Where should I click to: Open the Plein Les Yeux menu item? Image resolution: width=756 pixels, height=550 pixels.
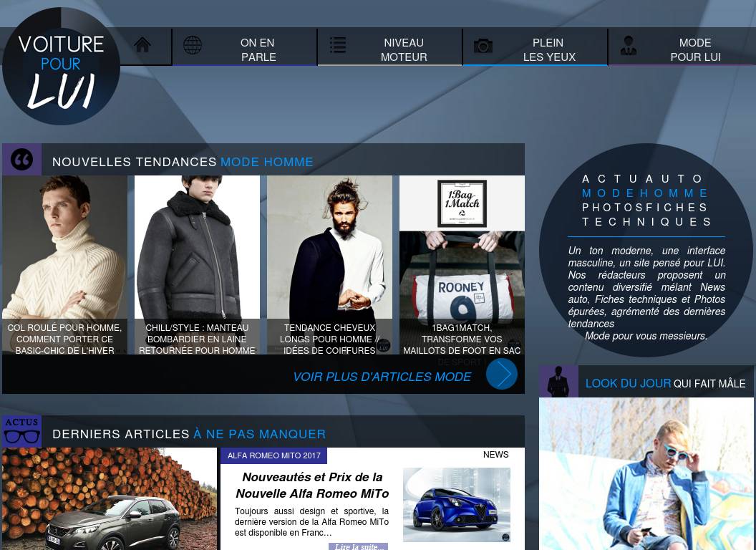point(548,49)
